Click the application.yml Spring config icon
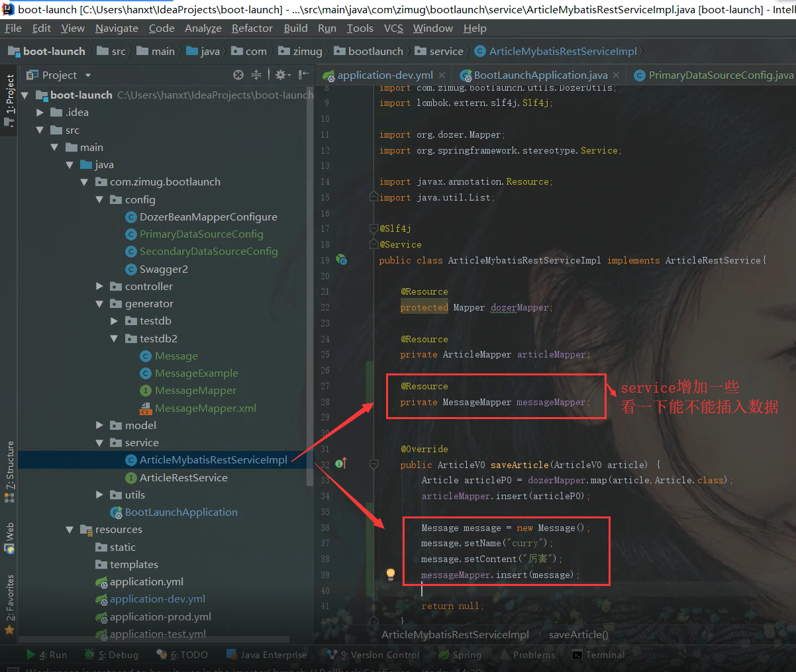Image resolution: width=796 pixels, height=672 pixels. pos(101,582)
